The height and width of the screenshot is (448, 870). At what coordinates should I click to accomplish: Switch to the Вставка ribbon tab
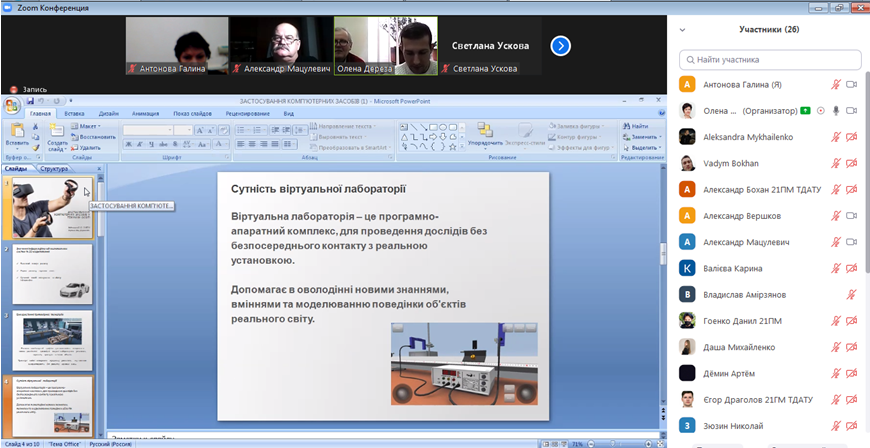pos(75,114)
